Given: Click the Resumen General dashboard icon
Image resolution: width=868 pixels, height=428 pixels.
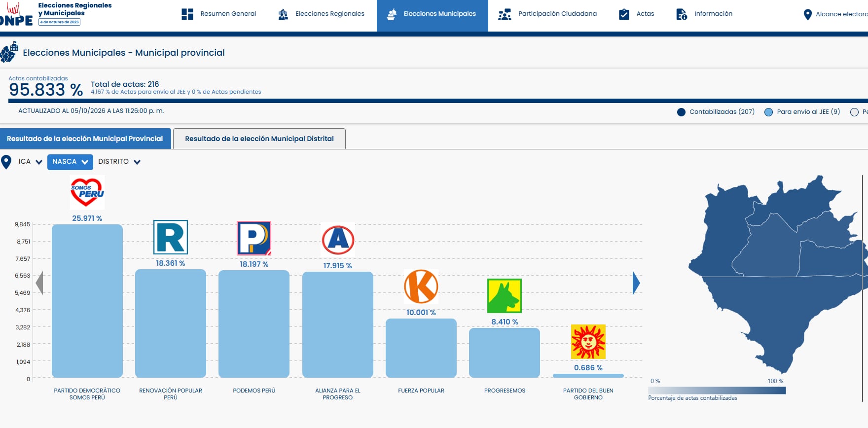Looking at the screenshot, I should coord(187,14).
